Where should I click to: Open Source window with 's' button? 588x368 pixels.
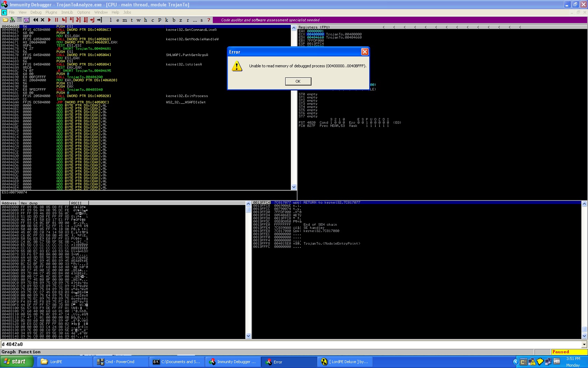[x=202, y=20]
